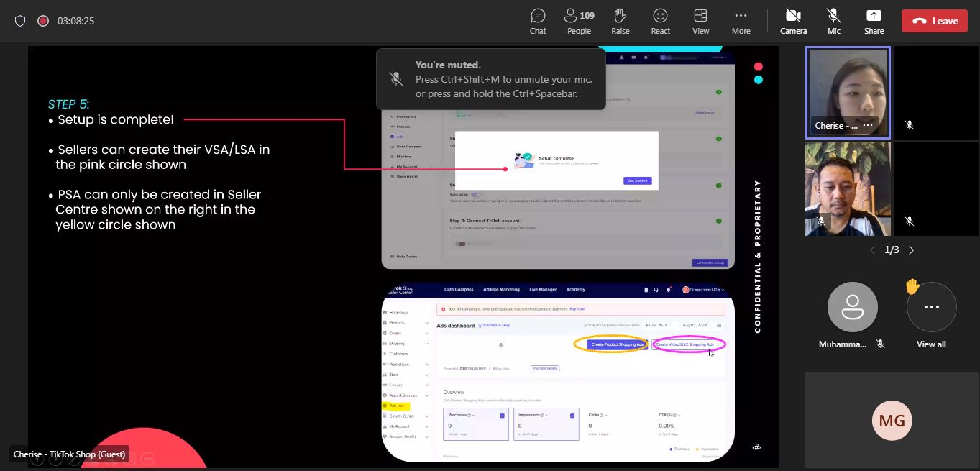
Task: Uncheck the Impressions metric checkbox
Action: coord(572,415)
